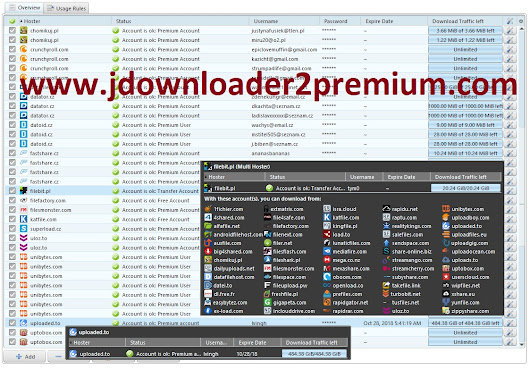
Task: Uncheck the uploaded.to account in list
Action: click(13, 323)
